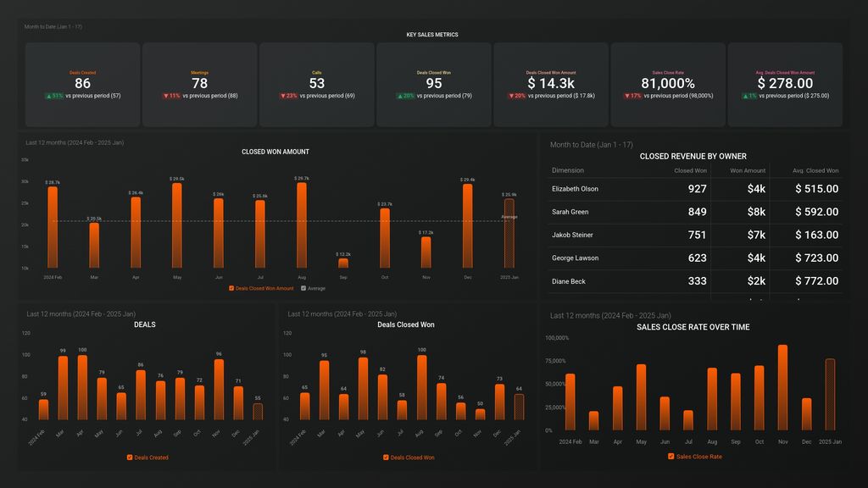Select the December $ 29.4k bar in Closed Won Amount
Image resolution: width=868 pixels, height=488 pixels.
click(x=468, y=226)
